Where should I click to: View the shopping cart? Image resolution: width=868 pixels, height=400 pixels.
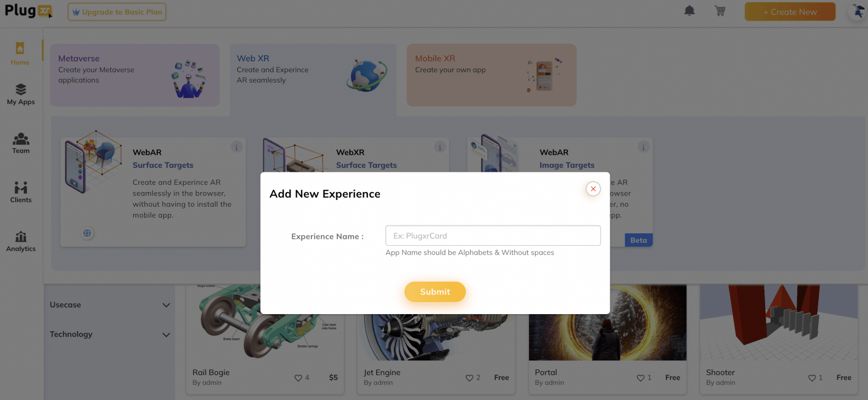(719, 10)
